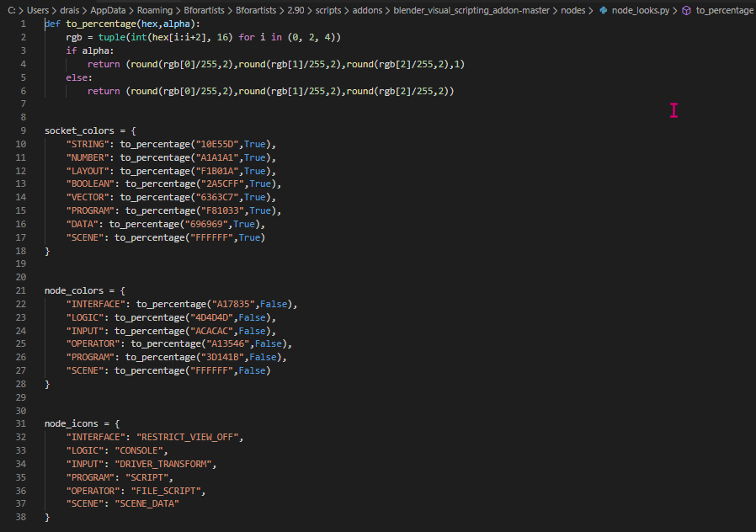Click hex value "2A5CFF"
Screen dimensions: 756x532
[221, 184]
